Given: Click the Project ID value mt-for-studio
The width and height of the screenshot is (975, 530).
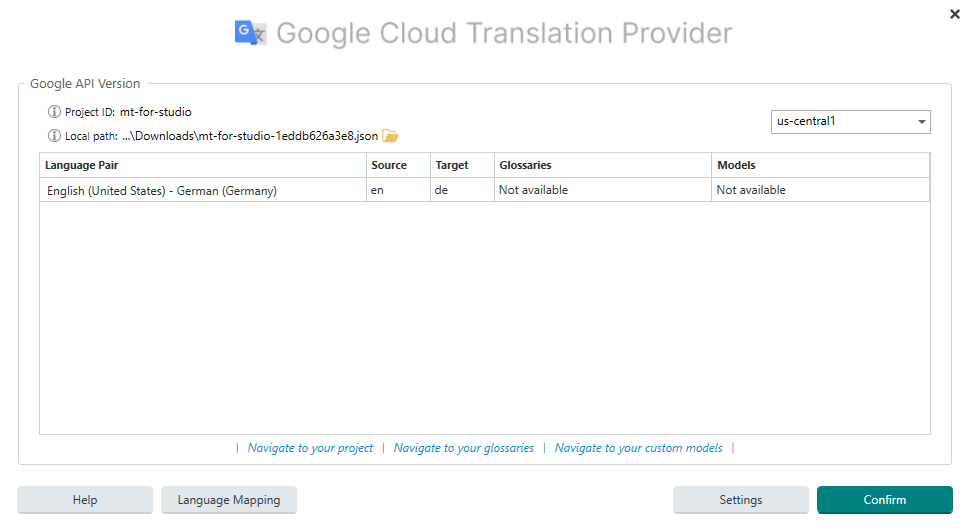Looking at the screenshot, I should coord(155,112).
